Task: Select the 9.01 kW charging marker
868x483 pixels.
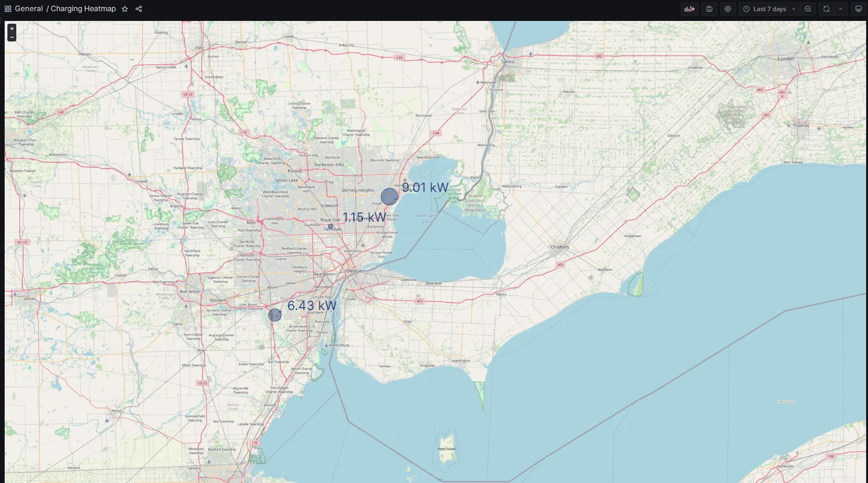Action: pos(389,196)
